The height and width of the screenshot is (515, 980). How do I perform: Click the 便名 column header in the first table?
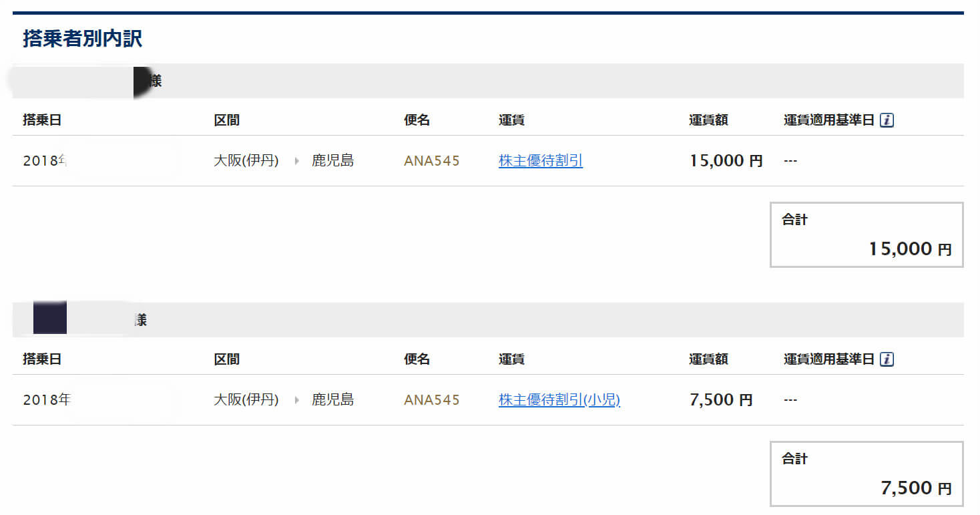(x=417, y=120)
